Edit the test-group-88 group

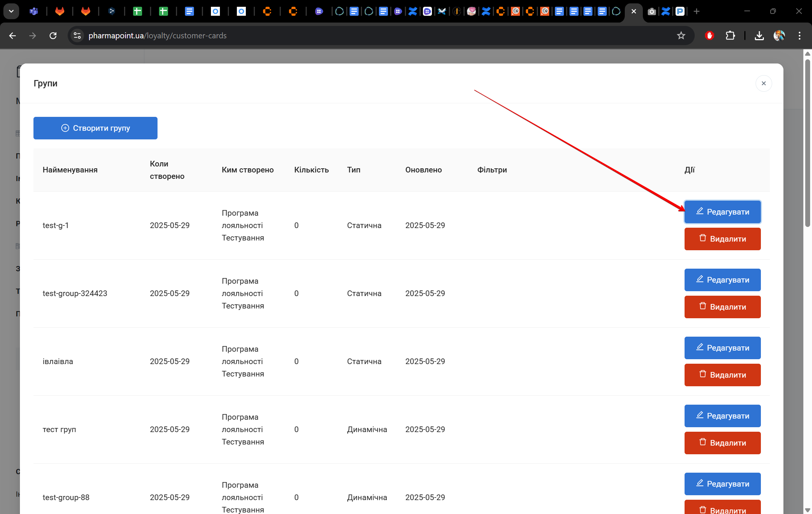[722, 484]
